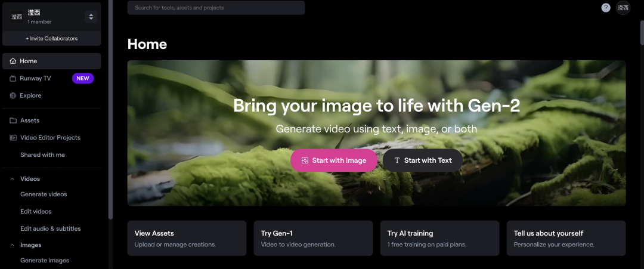Open Edit audio & subtitles
The width and height of the screenshot is (644, 269).
(x=51, y=229)
